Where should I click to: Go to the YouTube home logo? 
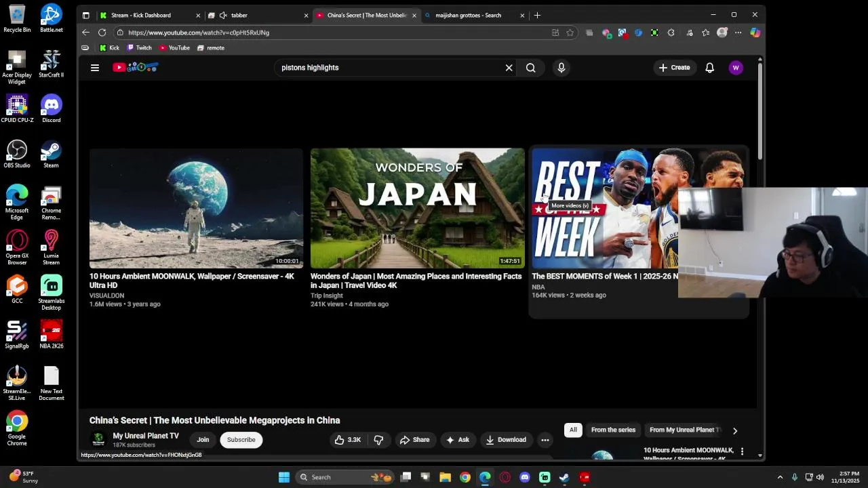pyautogui.click(x=136, y=67)
